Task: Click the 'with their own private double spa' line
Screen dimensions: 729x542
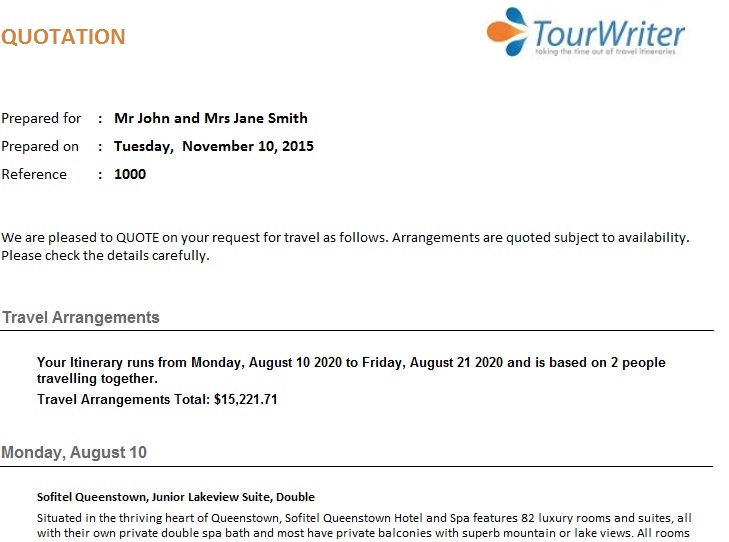Action: (x=363, y=533)
